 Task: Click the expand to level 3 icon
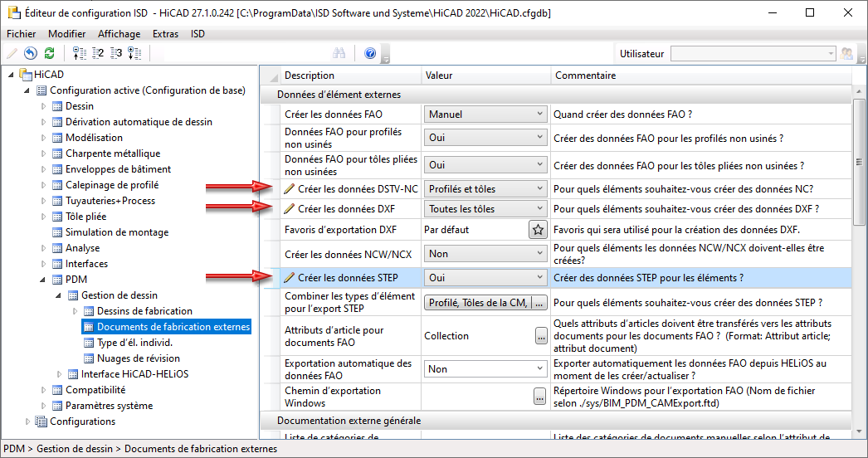pos(116,53)
